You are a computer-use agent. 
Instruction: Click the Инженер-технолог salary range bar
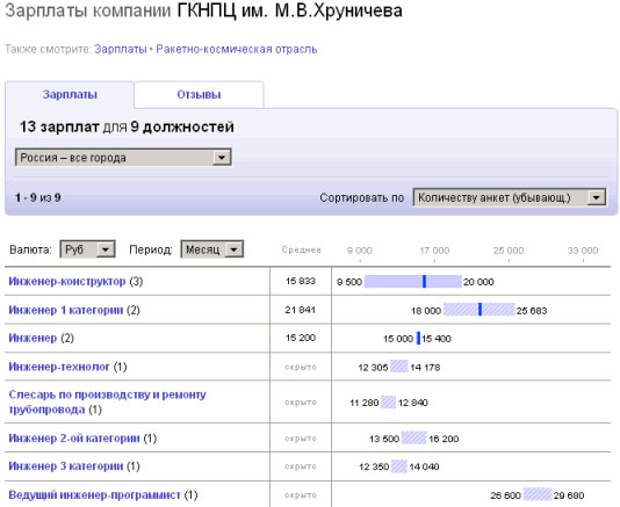(x=399, y=367)
